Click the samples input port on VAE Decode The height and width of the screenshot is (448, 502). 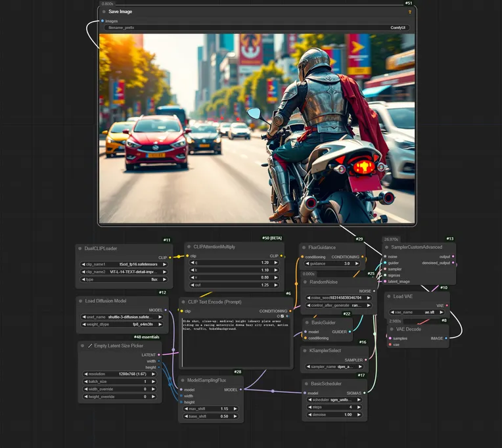coord(390,338)
